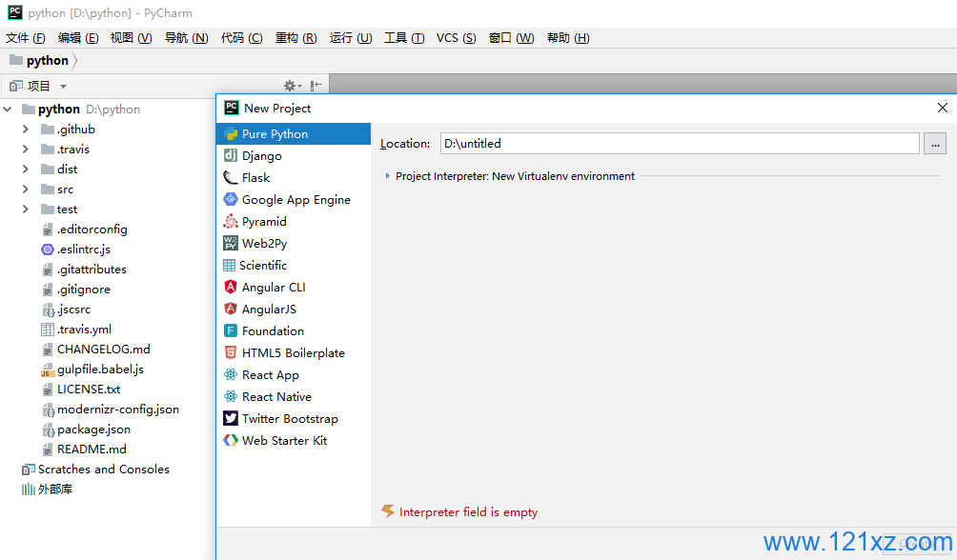Viewport: 957px width, 560px height.
Task: Select .gitattributes file in tree
Action: 92,270
